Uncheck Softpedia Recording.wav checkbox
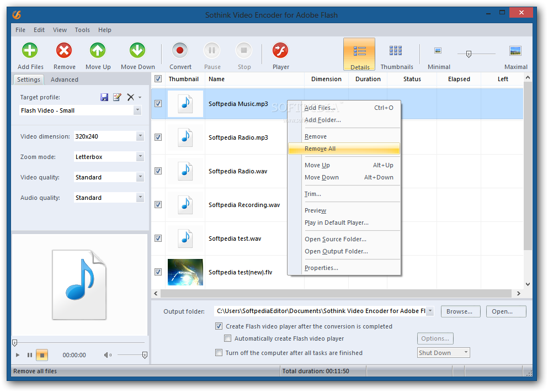Image resolution: width=548 pixels, height=392 pixels. pyautogui.click(x=158, y=204)
